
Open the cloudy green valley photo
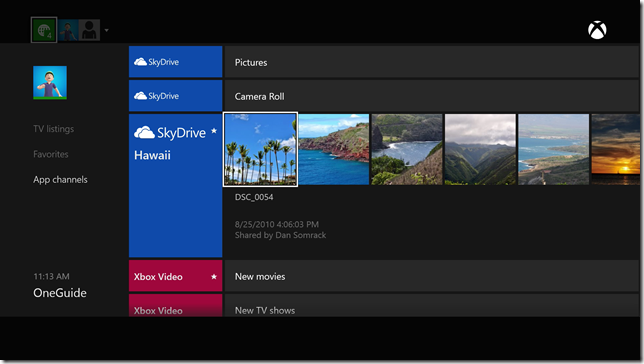click(x=480, y=149)
